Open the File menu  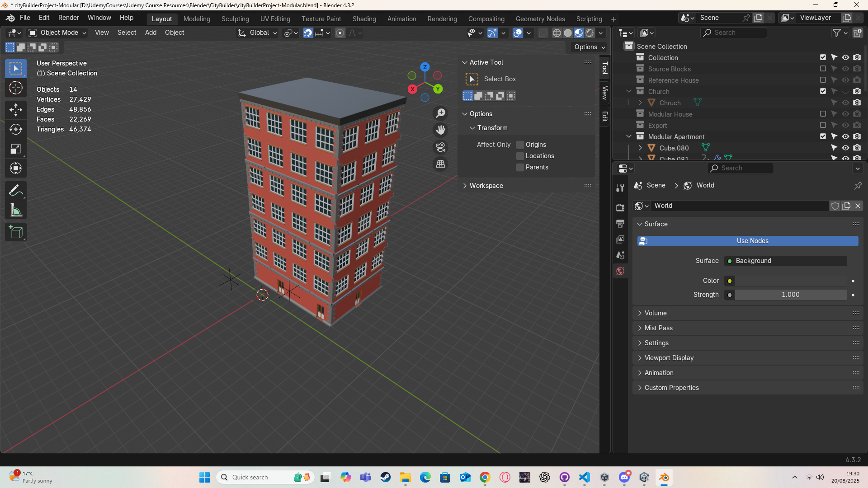click(x=25, y=18)
